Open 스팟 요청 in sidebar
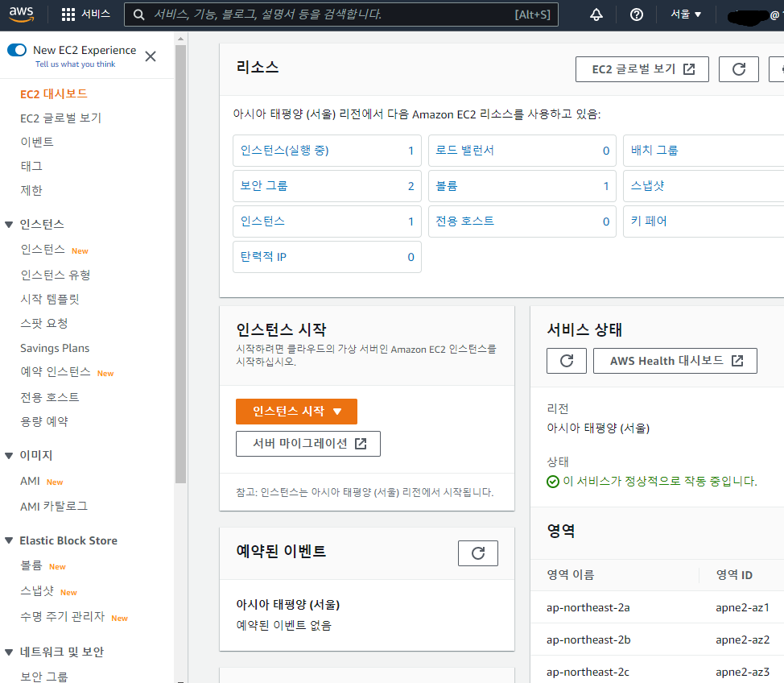The width and height of the screenshot is (784, 683). [x=44, y=323]
